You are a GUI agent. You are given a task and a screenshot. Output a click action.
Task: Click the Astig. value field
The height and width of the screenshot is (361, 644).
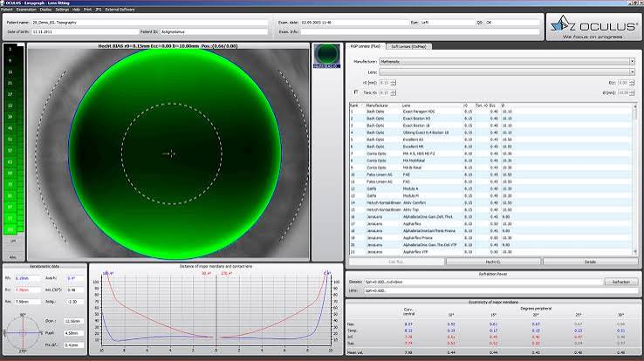pyautogui.click(x=76, y=302)
